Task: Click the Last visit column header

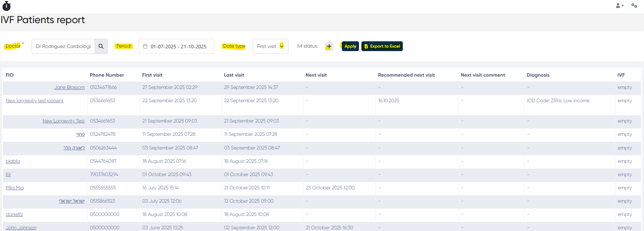Action: point(234,75)
